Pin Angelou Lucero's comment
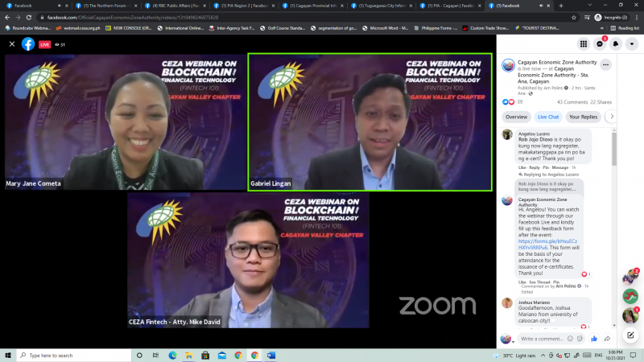The height and width of the screenshot is (362, 644). [546, 167]
